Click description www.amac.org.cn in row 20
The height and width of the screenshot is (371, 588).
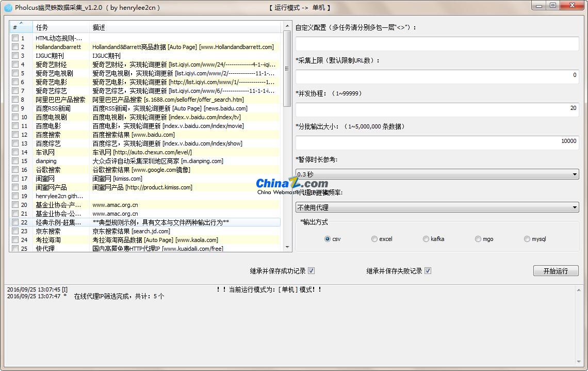point(115,205)
